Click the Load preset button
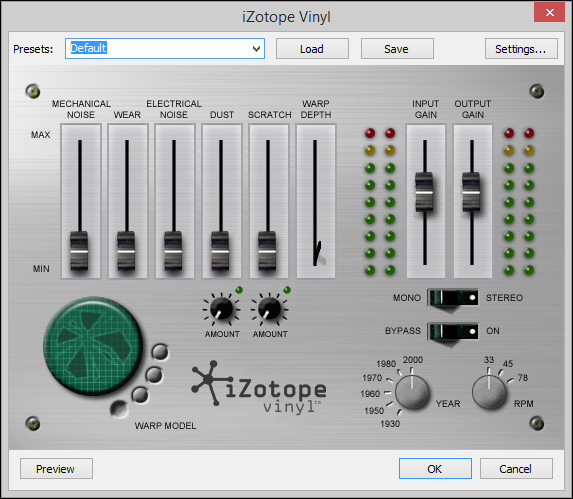The height and width of the screenshot is (499, 573). pos(312,49)
